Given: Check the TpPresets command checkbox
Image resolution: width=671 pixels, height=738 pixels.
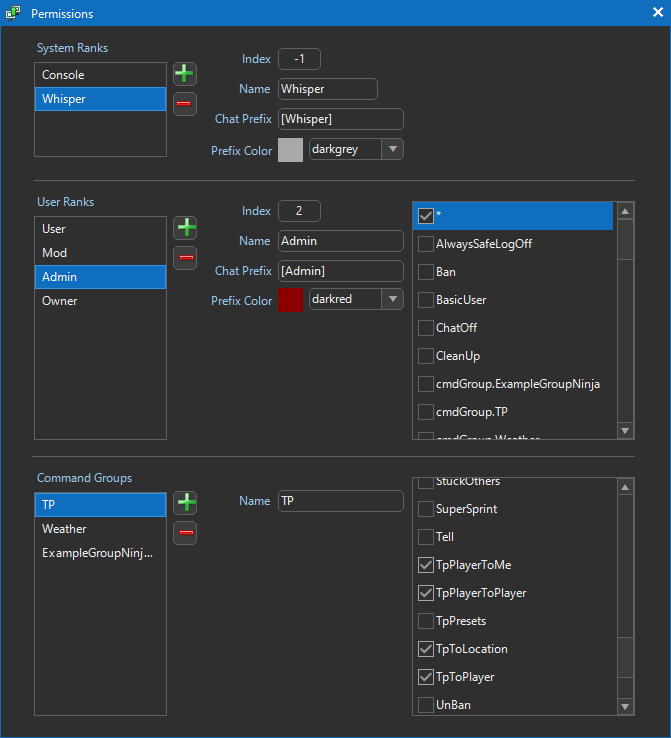Looking at the screenshot, I should coord(426,621).
